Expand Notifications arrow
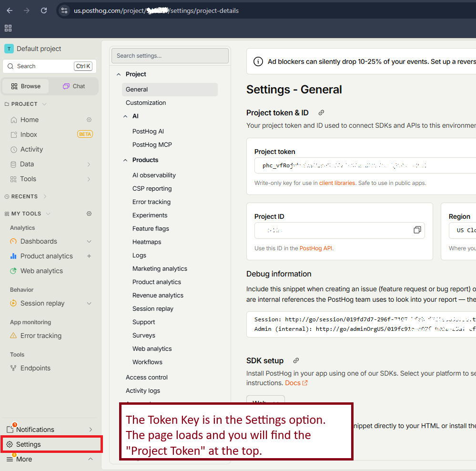476x471 pixels. coord(91,430)
